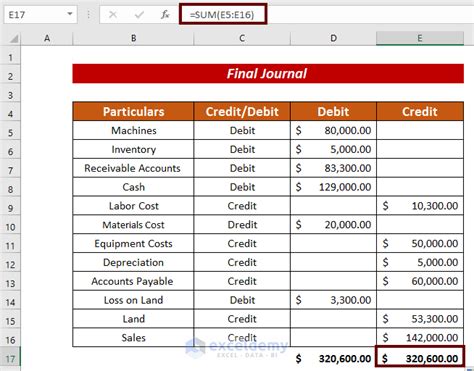Click the Credit total 320,600.00 in E17
474x371 pixels.
[420, 357]
